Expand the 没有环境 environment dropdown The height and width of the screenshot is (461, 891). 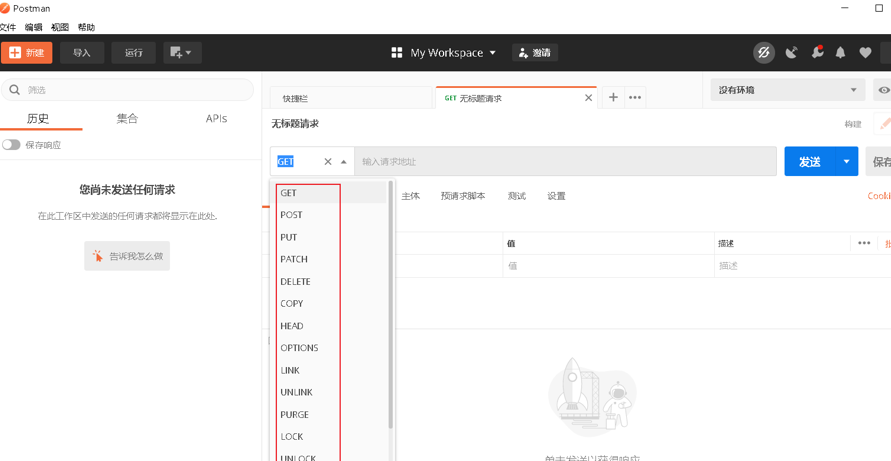(788, 90)
